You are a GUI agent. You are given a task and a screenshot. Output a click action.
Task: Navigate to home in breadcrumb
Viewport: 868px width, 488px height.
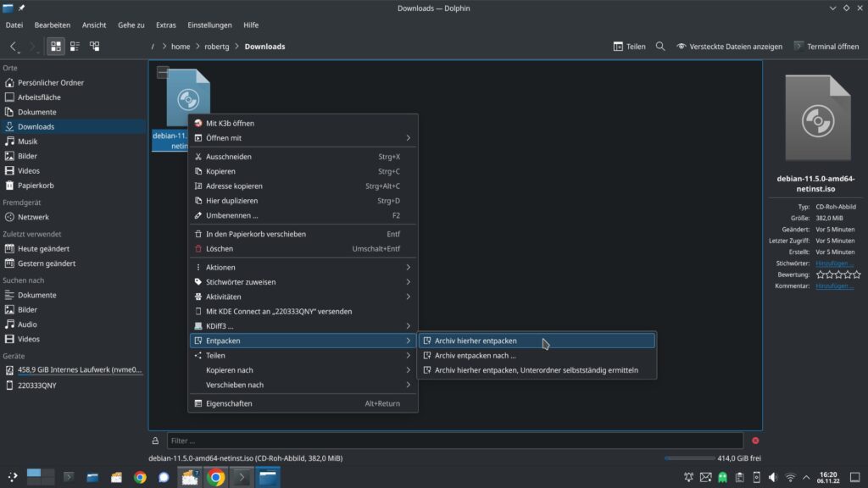click(x=181, y=47)
